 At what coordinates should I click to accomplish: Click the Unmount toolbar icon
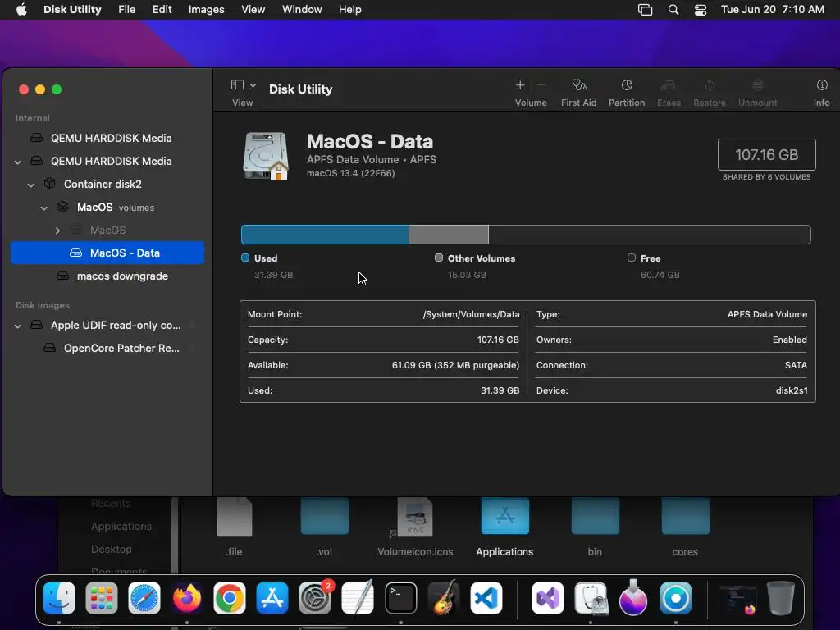tap(757, 85)
